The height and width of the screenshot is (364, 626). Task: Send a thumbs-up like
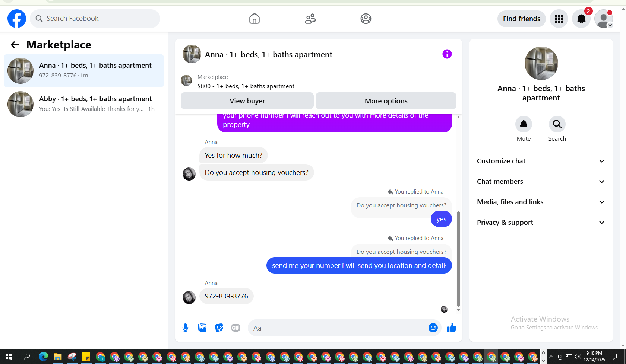pos(452,328)
